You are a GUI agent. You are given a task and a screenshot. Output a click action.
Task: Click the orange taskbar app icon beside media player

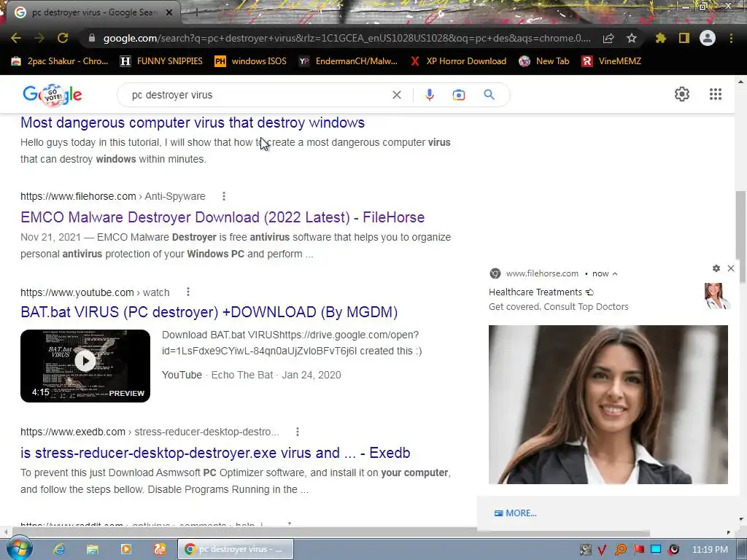[x=160, y=549]
